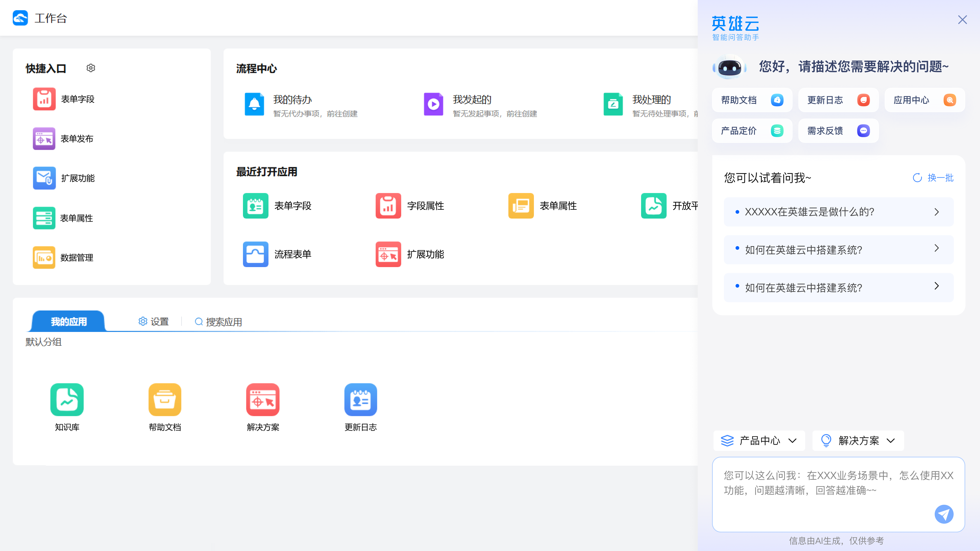Click 信息由AI生成，仅供参考 footer text
The height and width of the screenshot is (551, 980).
point(837,541)
